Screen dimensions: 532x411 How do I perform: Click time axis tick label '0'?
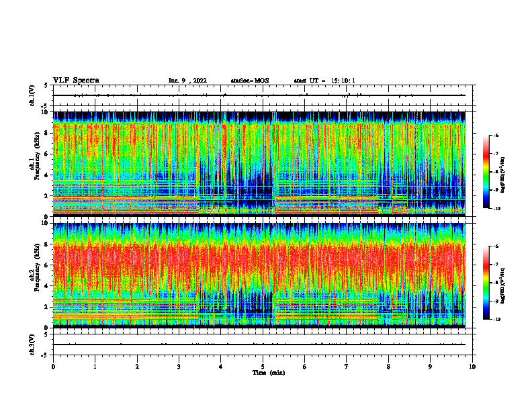53,367
